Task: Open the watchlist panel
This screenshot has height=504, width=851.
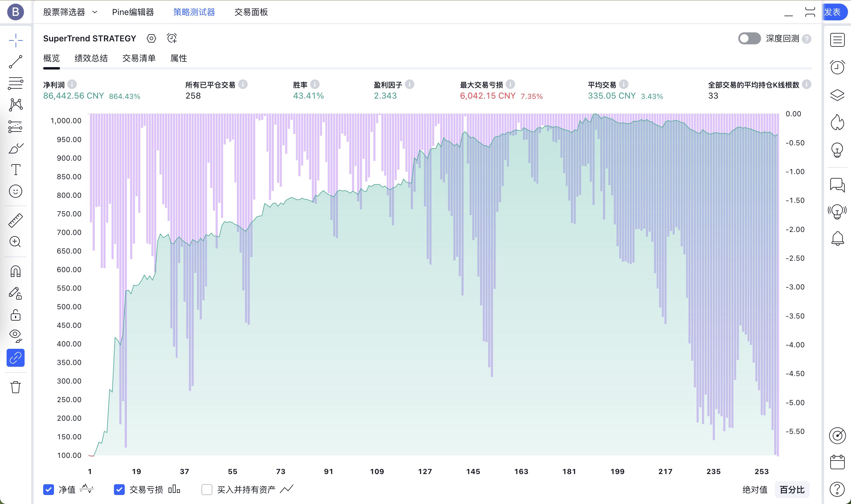Action: (x=837, y=40)
